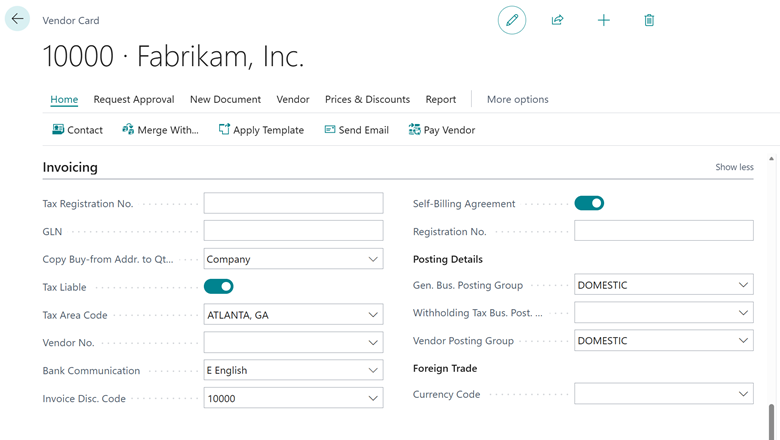Click the Send Email envelope icon

pos(330,129)
